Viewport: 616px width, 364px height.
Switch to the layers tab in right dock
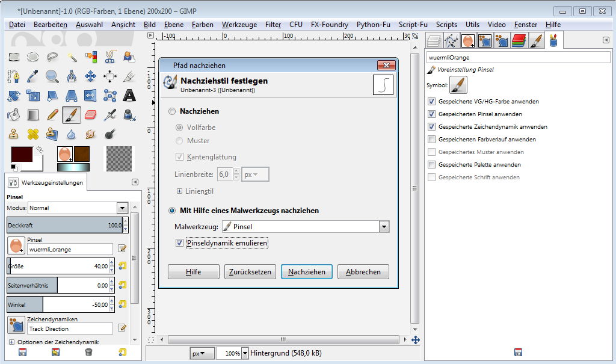pyautogui.click(x=434, y=40)
